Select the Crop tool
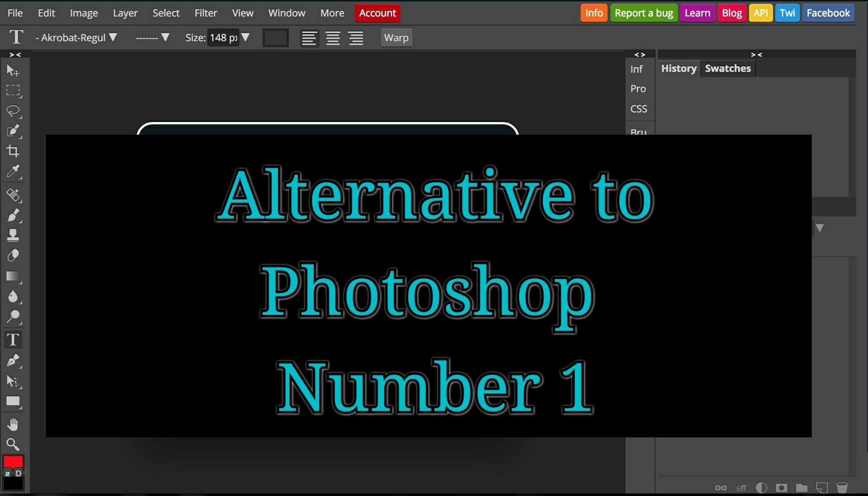 coord(13,151)
